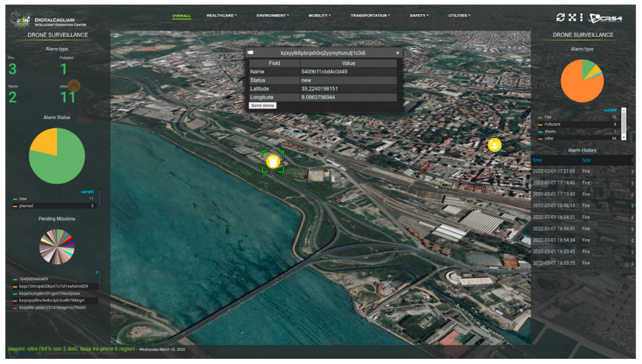Toggle the 'planned' legend entry

26,206
